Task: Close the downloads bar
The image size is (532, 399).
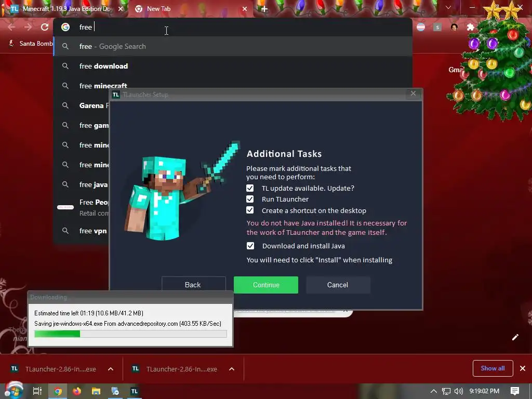Action: (523, 368)
